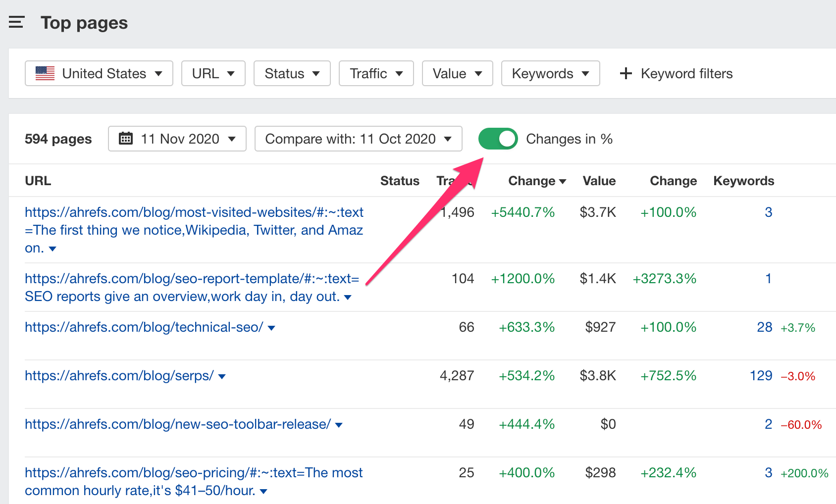Click the United States flag icon

[x=45, y=73]
